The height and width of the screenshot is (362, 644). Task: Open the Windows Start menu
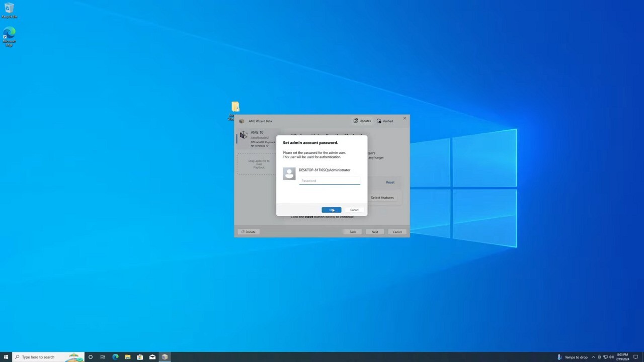pyautogui.click(x=6, y=357)
